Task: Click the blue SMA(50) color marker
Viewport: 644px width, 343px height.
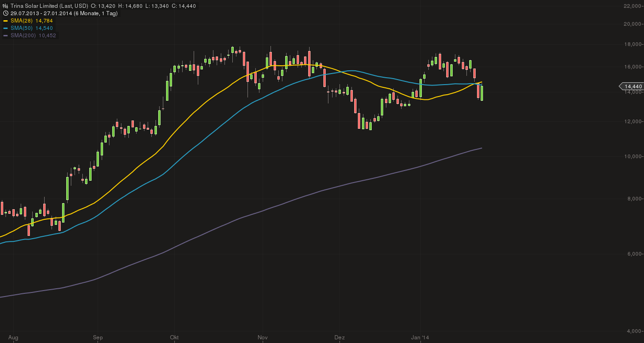Action: 6,28
